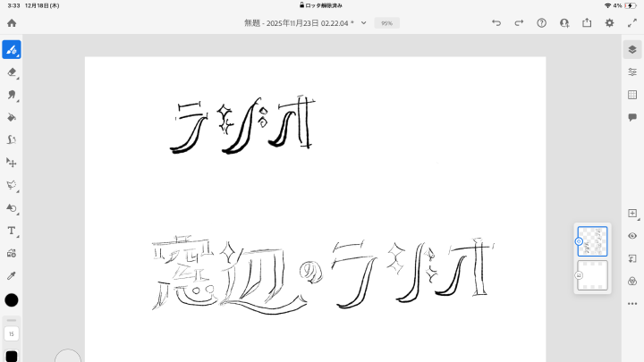This screenshot has width=644, height=362.
Task: Open the black color picker circle
Action: point(12,300)
